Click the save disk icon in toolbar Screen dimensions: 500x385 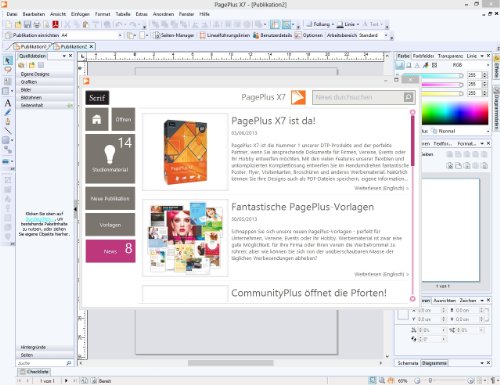click(27, 24)
